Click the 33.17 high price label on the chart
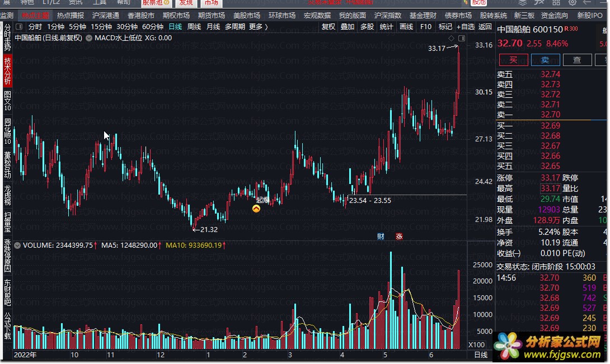The height and width of the screenshot is (364, 610). (x=437, y=49)
